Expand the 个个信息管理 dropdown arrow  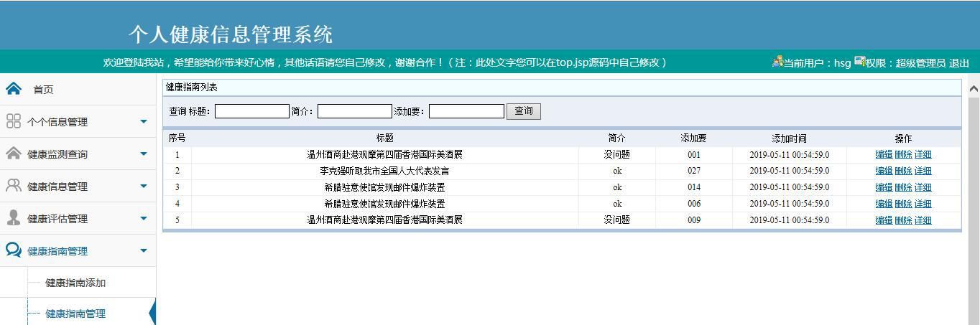click(144, 121)
